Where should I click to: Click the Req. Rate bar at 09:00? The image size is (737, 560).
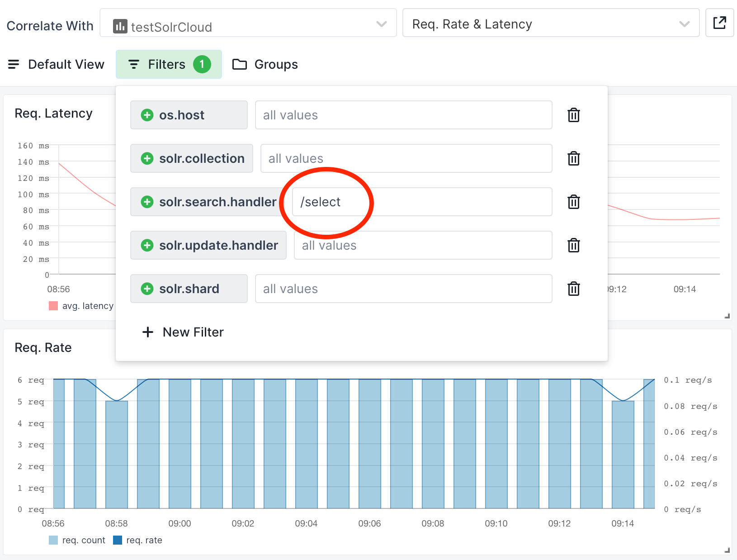pos(180,444)
